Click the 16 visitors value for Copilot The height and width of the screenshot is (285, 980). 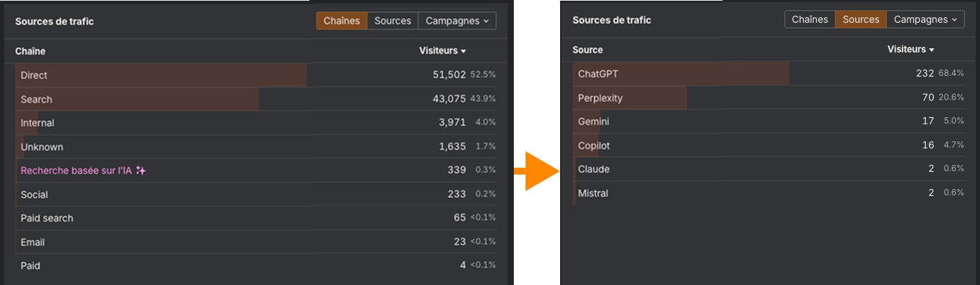[x=928, y=146]
